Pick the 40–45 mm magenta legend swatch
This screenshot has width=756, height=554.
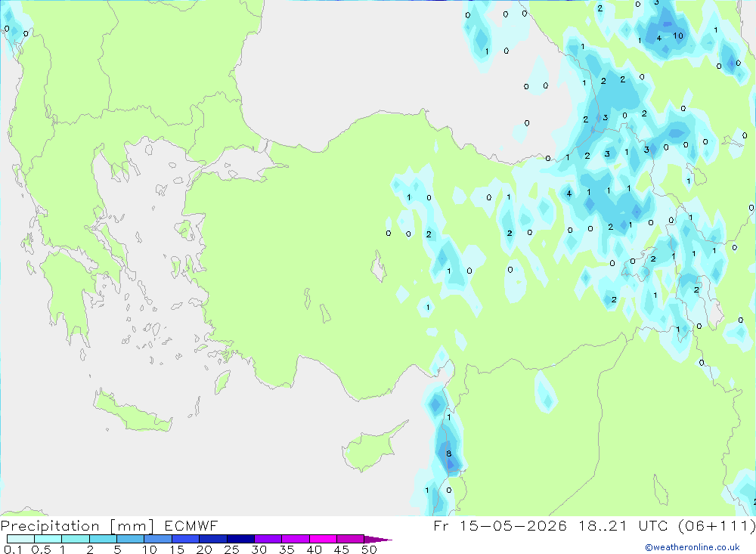point(323,539)
